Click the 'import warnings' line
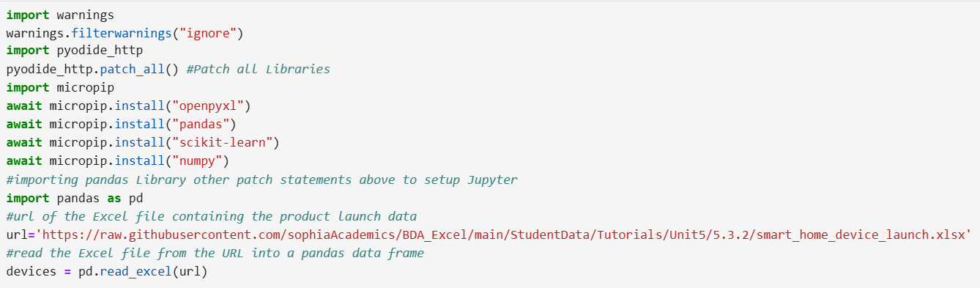Viewport: 980px width, 288px height. [60, 15]
